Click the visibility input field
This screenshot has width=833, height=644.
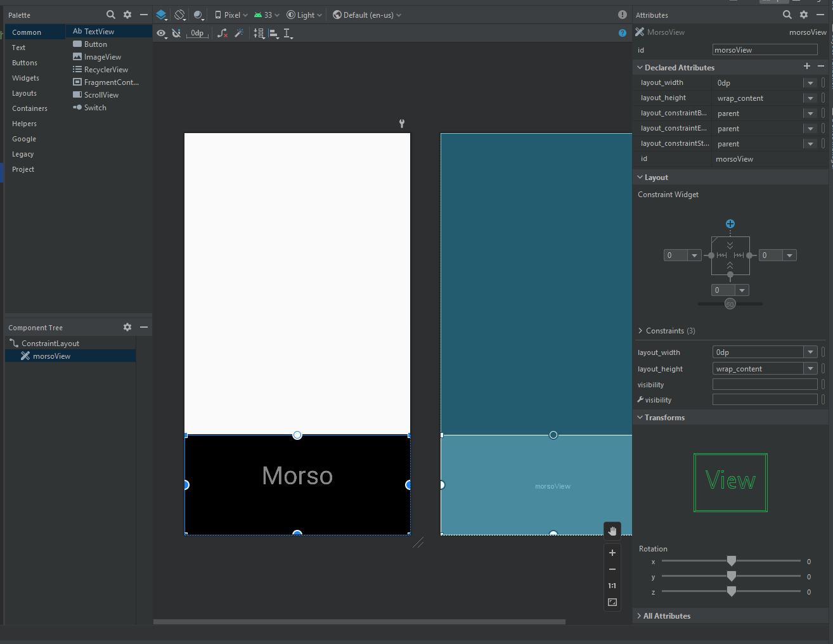pyautogui.click(x=765, y=385)
